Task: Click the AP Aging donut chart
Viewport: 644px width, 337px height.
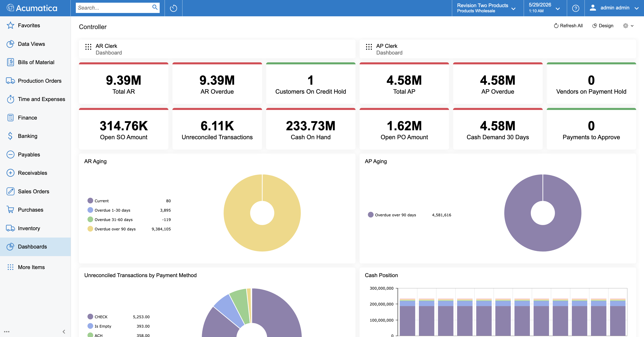Action: (543, 213)
